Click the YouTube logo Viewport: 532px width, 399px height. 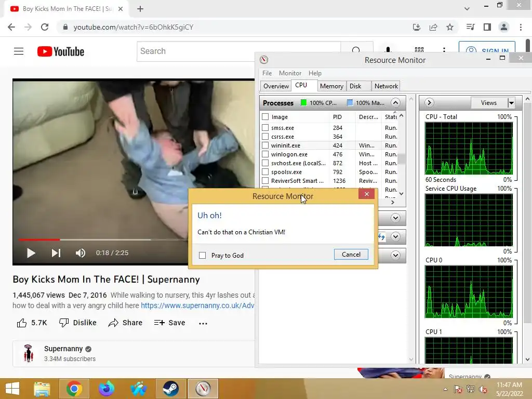[61, 51]
